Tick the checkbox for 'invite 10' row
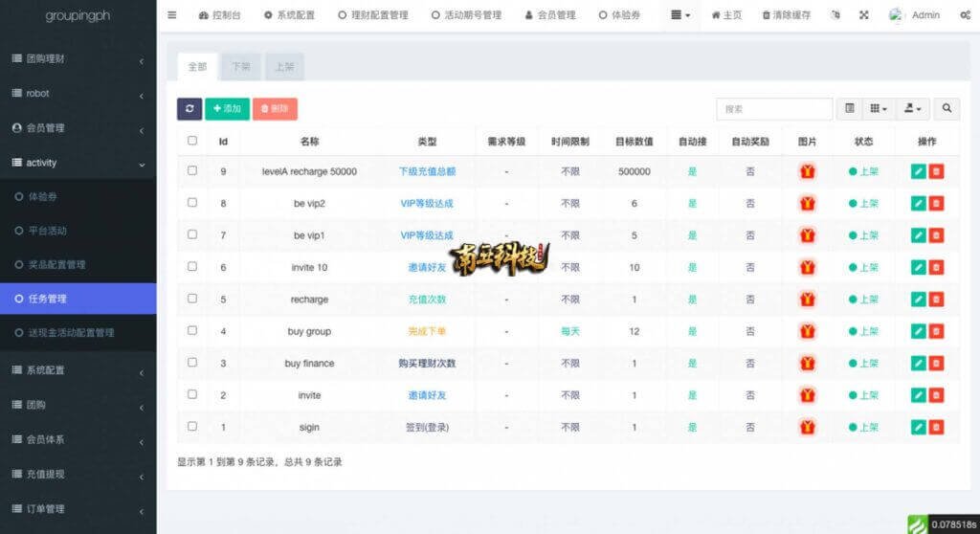980x534 pixels. pyautogui.click(x=192, y=267)
